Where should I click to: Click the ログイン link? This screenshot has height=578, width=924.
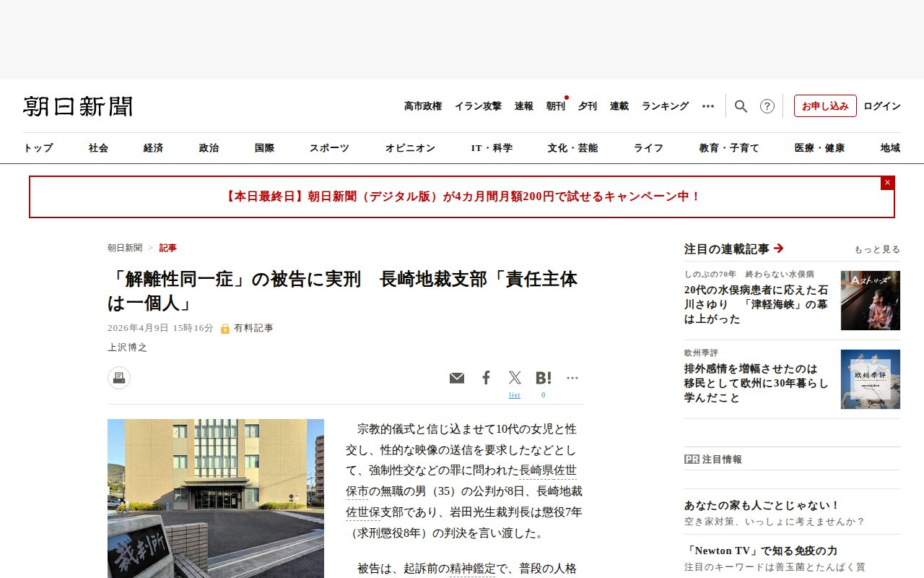pyautogui.click(x=882, y=106)
